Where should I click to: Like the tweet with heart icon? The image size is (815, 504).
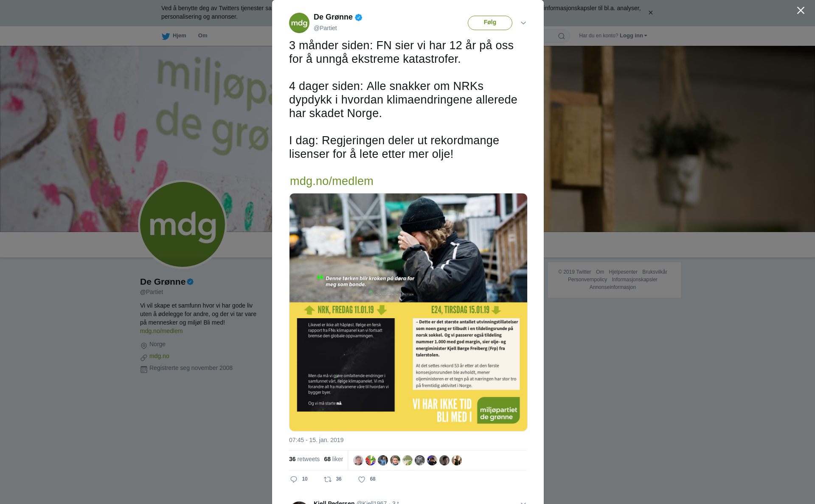[362, 479]
